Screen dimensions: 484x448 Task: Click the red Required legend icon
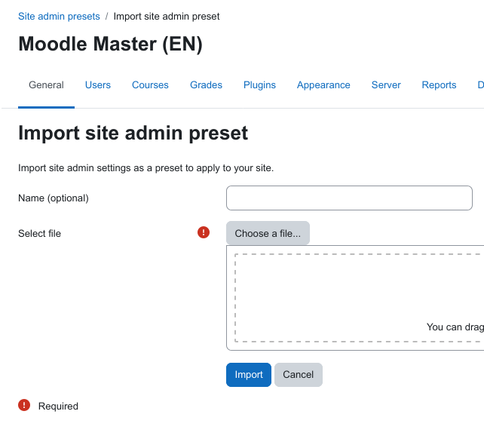tap(24, 405)
